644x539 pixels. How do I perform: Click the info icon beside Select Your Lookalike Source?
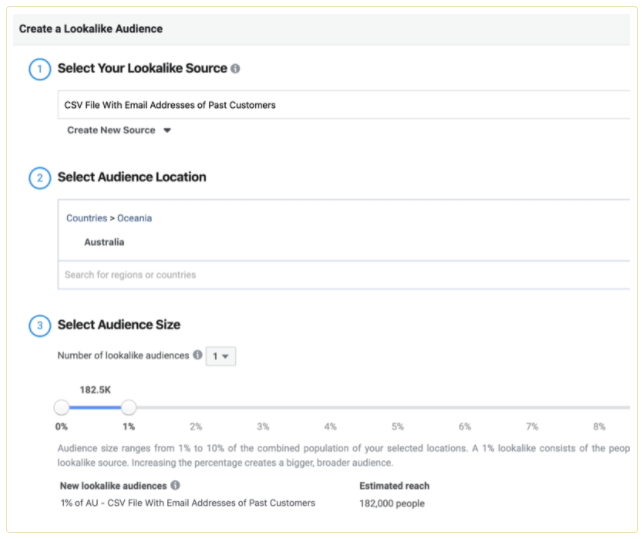click(236, 70)
